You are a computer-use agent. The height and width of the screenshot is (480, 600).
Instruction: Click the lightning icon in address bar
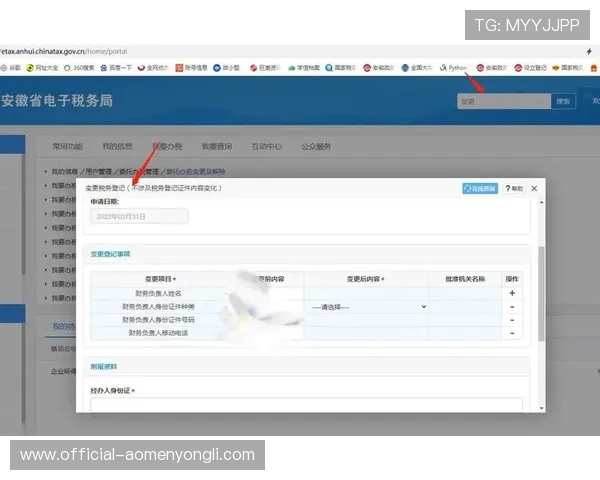(589, 51)
